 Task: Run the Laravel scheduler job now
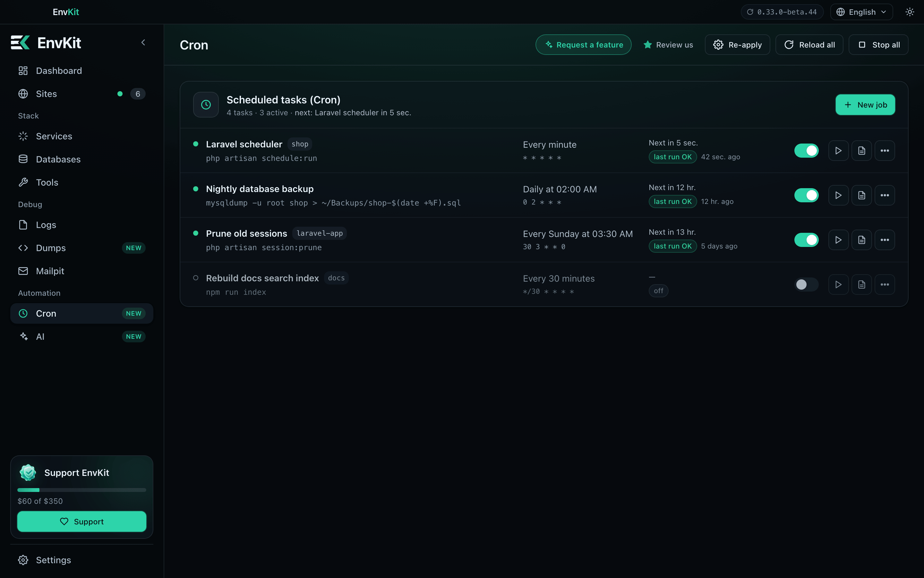pyautogui.click(x=838, y=151)
